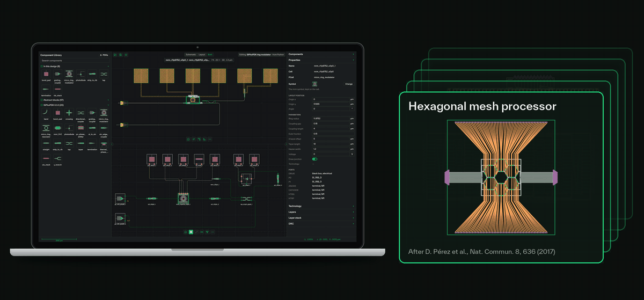This screenshot has width=644, height=300.
Task: Click the mrm breadcrumb path bar
Action: click(x=199, y=60)
